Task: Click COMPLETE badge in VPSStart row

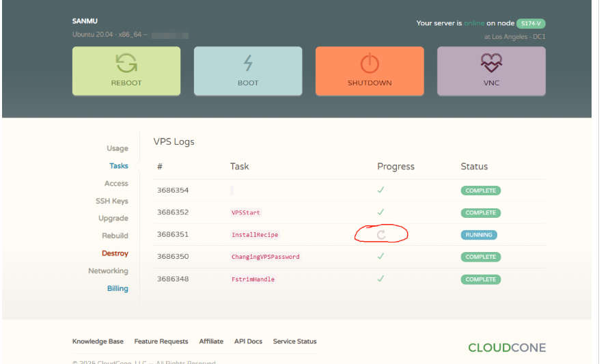Action: click(x=481, y=212)
